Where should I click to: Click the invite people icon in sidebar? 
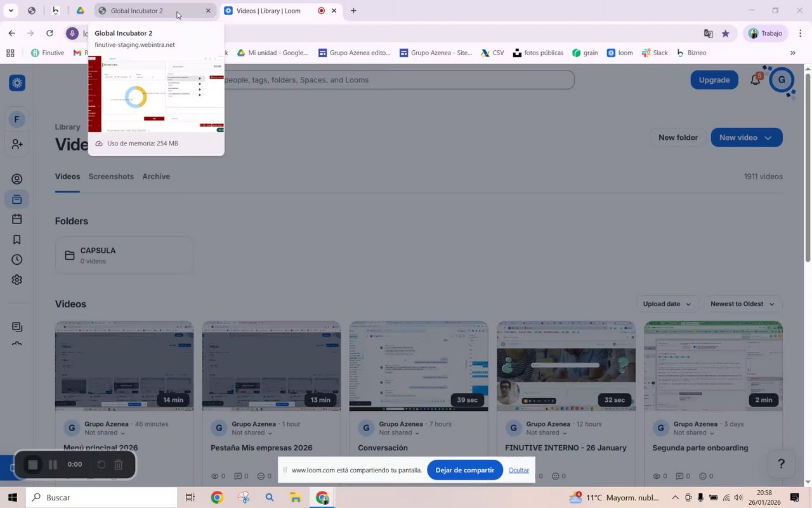(17, 145)
